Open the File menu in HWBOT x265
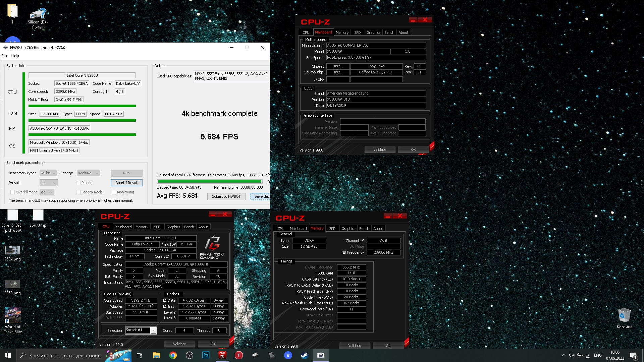The height and width of the screenshot is (362, 644). coord(5,56)
